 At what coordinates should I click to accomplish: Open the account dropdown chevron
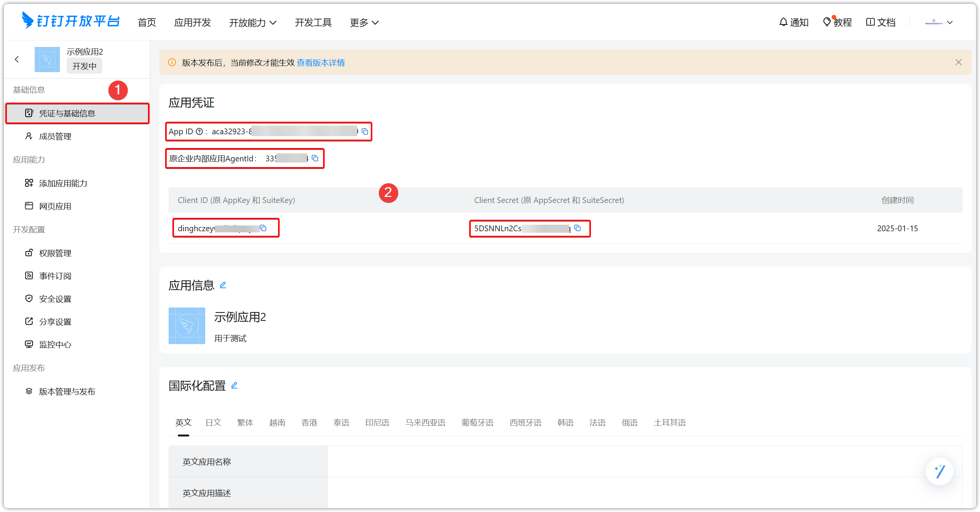pyautogui.click(x=950, y=23)
